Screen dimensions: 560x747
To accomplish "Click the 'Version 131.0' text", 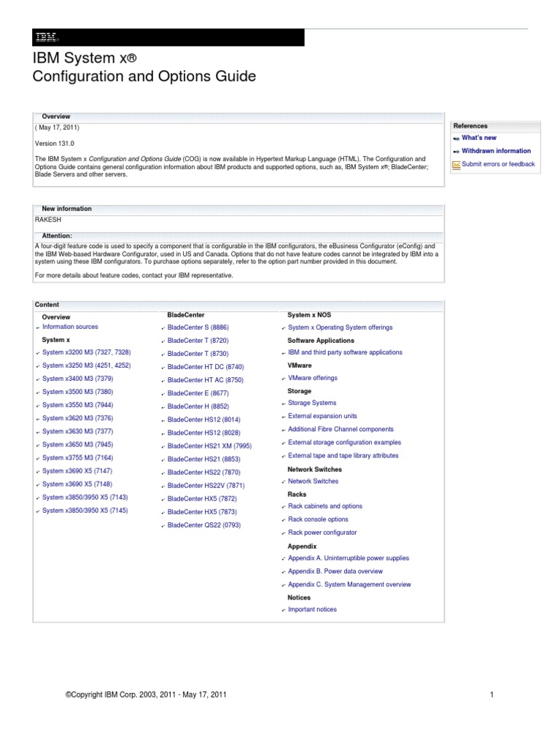I will click(x=54, y=144).
